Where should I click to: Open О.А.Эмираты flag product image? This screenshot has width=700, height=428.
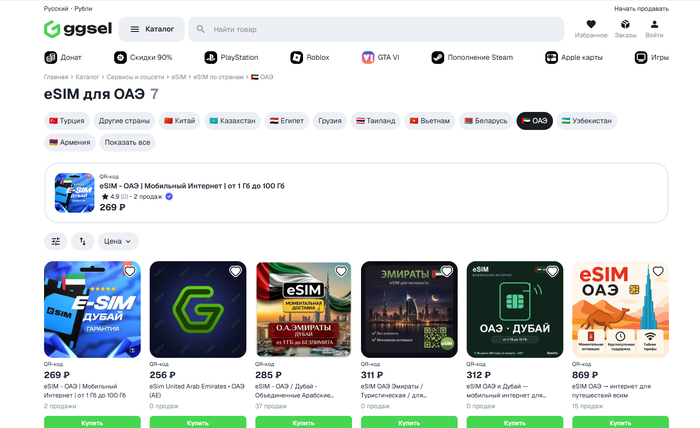click(x=304, y=309)
